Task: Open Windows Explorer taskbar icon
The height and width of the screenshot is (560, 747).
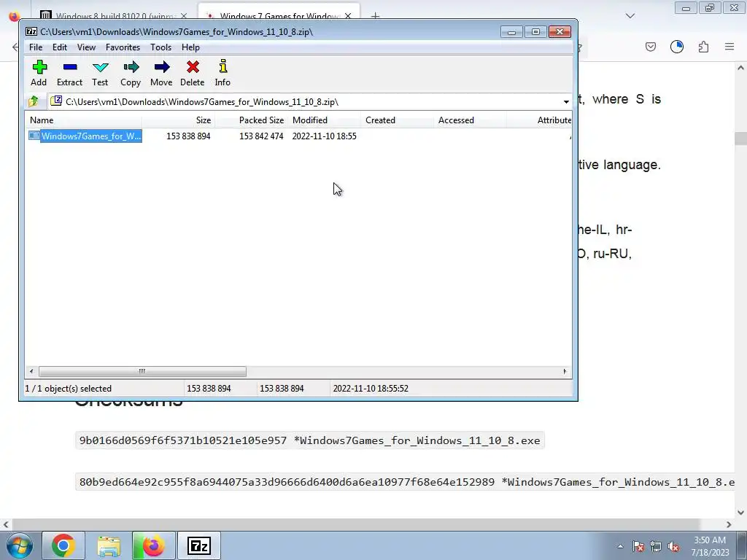Action: (x=109, y=545)
